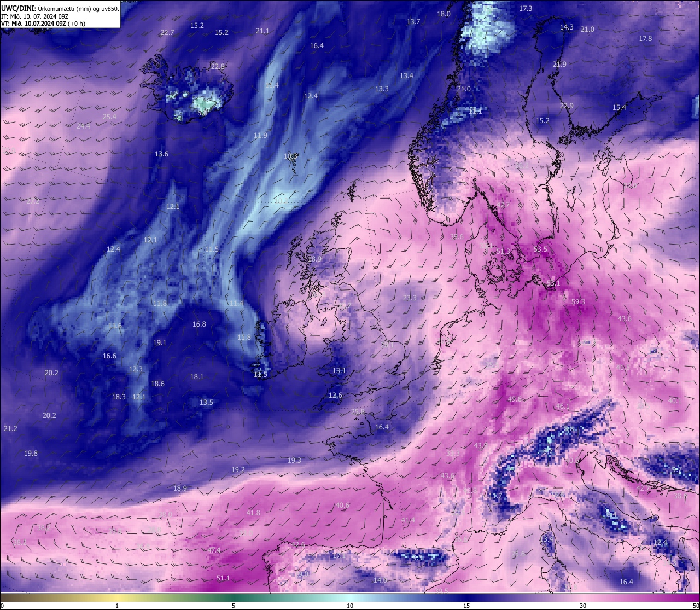Click the 11.9 map value

[260, 136]
